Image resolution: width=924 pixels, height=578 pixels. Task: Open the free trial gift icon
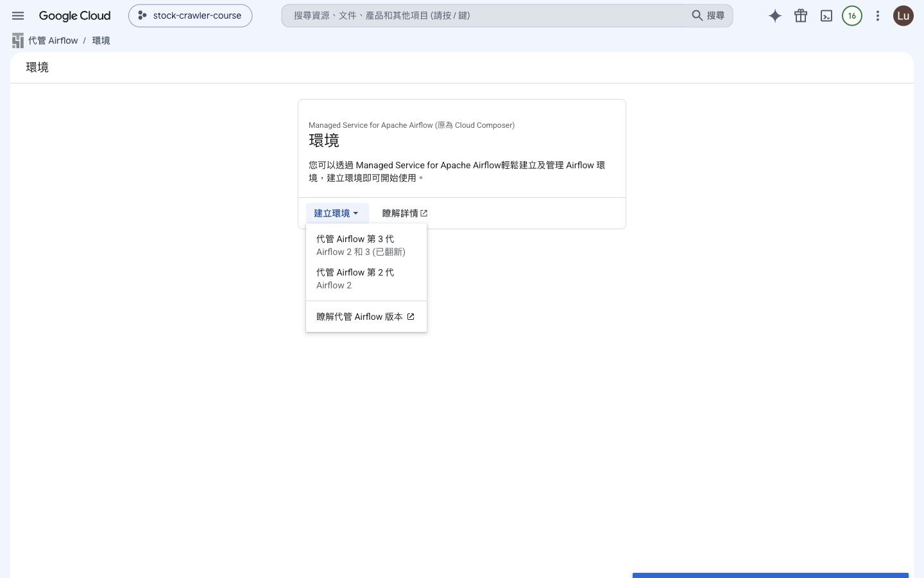click(x=801, y=16)
